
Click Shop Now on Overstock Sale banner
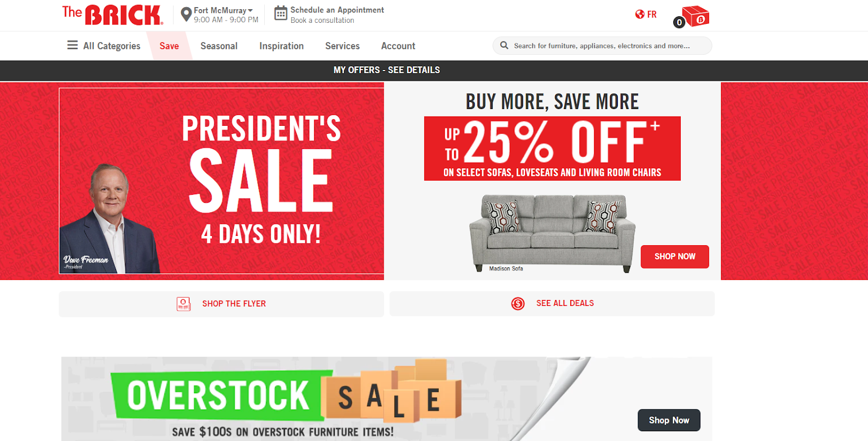[669, 420]
